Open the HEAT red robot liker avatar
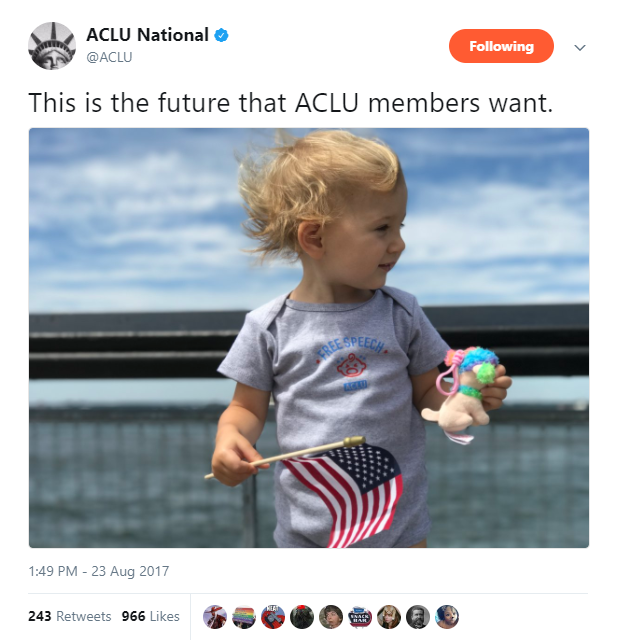The height and width of the screenshot is (640, 619). (x=273, y=617)
